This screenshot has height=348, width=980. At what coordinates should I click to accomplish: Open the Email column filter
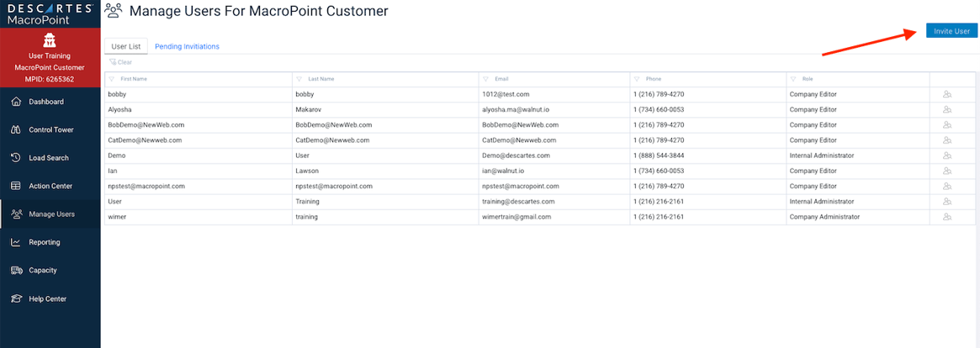[485, 79]
